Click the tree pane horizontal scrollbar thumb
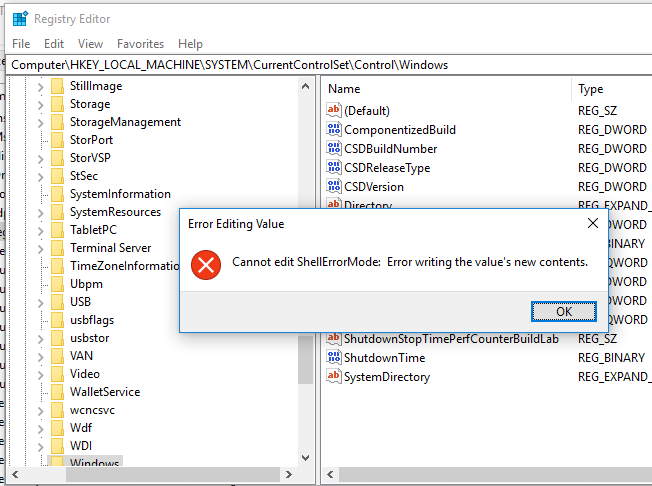Viewport: 652px width, 486px height. 173,474
